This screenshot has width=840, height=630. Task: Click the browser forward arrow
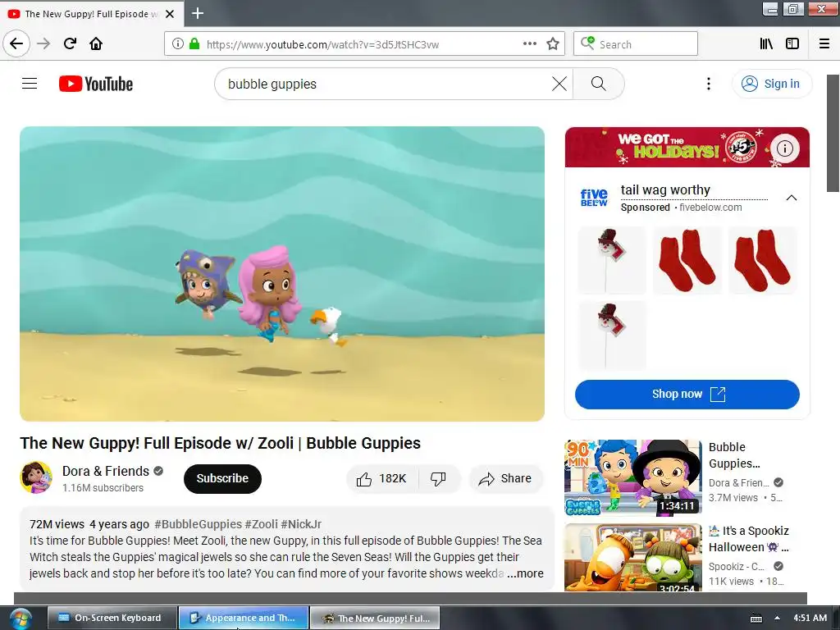(43, 43)
